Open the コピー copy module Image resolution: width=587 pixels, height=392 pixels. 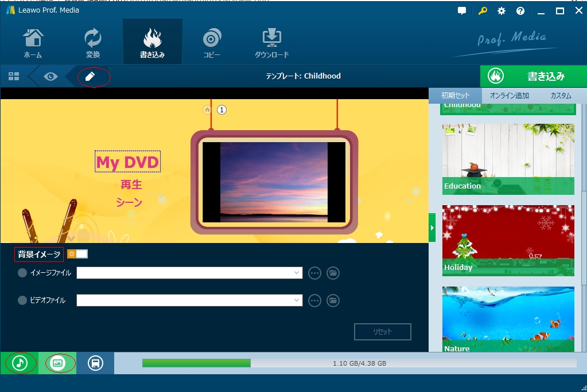212,42
